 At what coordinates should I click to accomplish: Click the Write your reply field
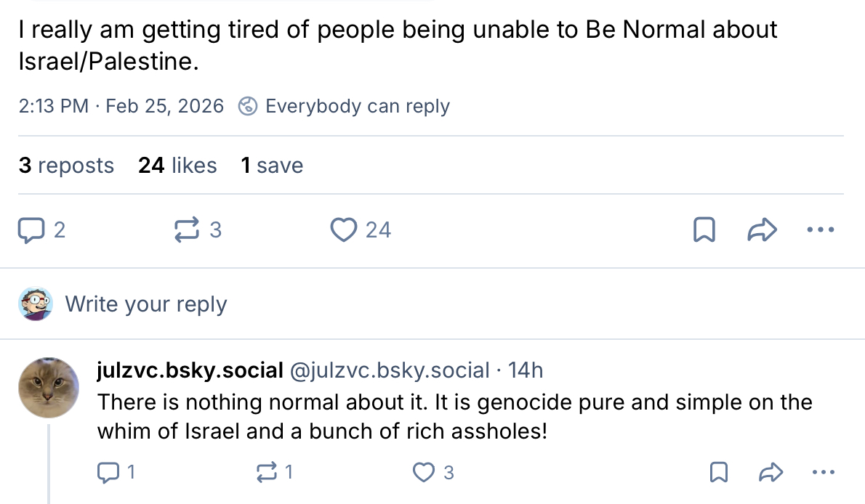tap(146, 304)
